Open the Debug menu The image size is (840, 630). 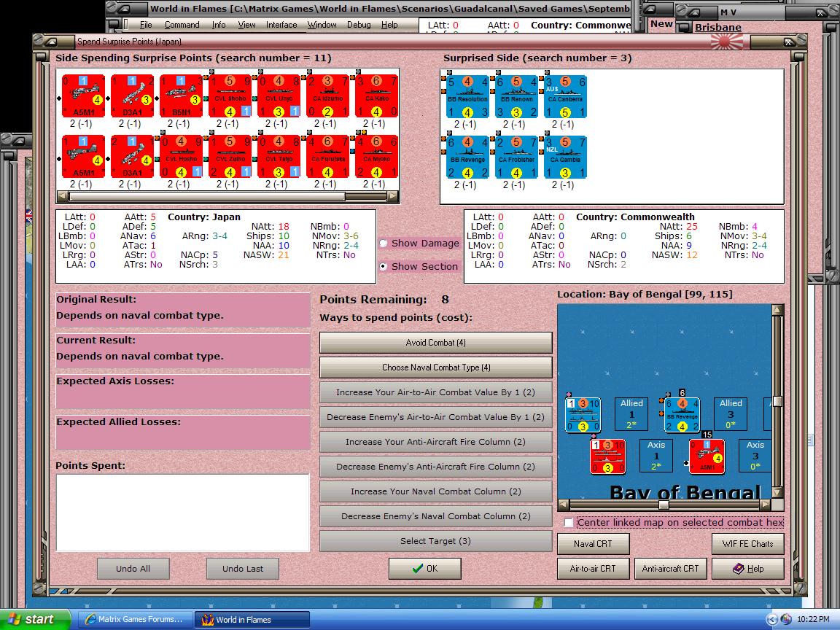pyautogui.click(x=359, y=25)
